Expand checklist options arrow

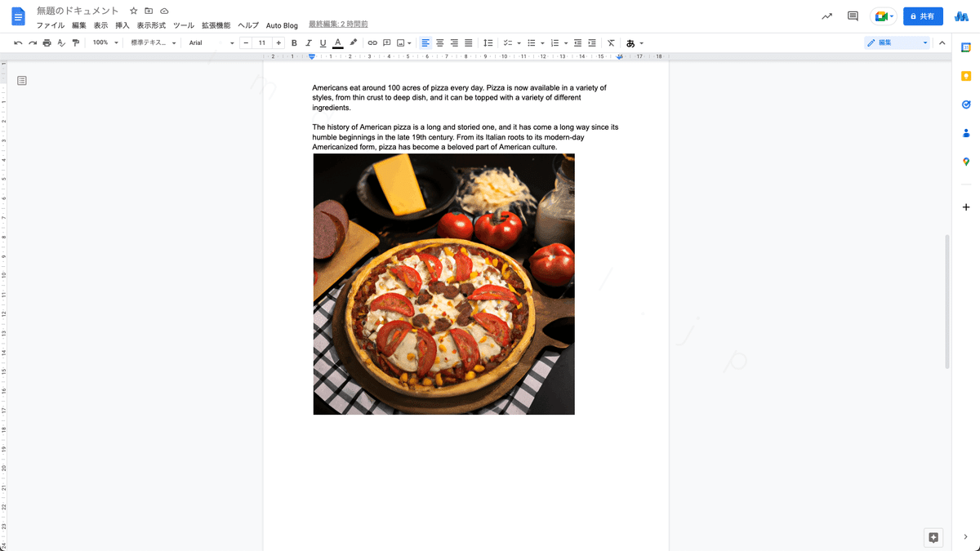point(519,43)
